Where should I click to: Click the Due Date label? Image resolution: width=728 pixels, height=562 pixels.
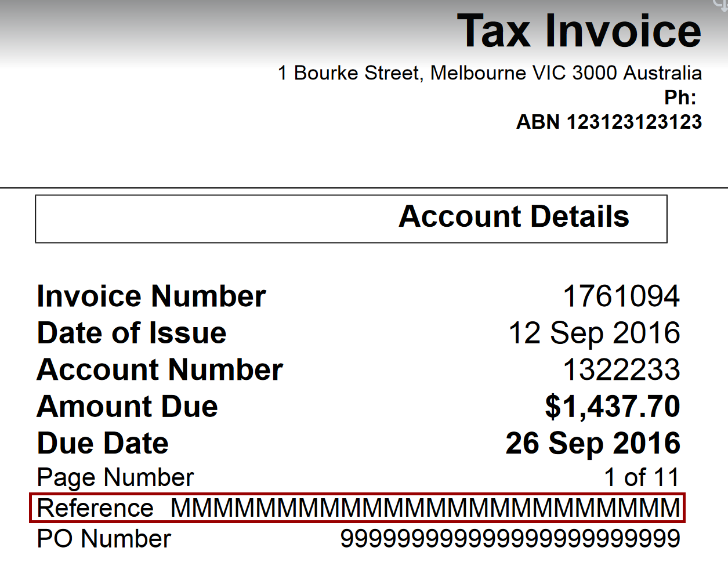coord(103,444)
